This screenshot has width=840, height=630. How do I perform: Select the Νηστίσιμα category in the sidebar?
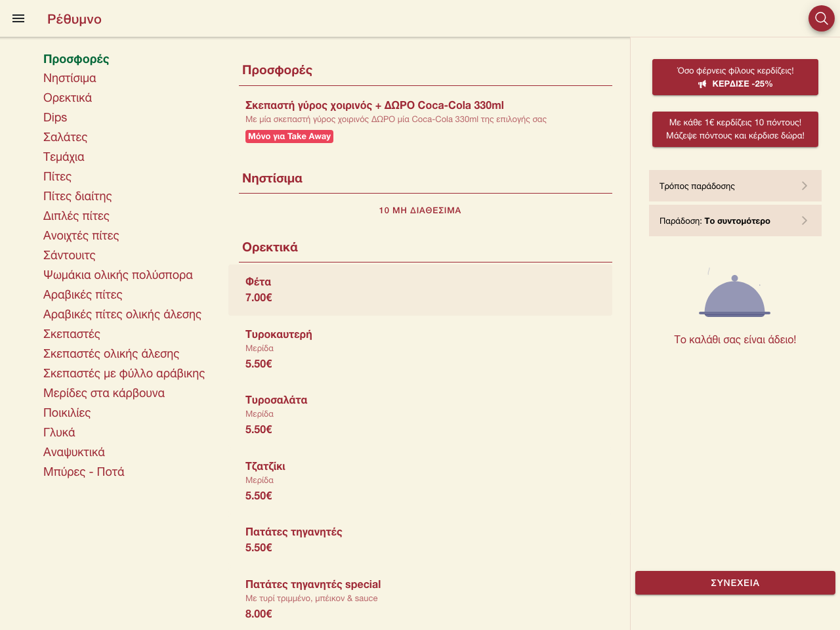[70, 78]
